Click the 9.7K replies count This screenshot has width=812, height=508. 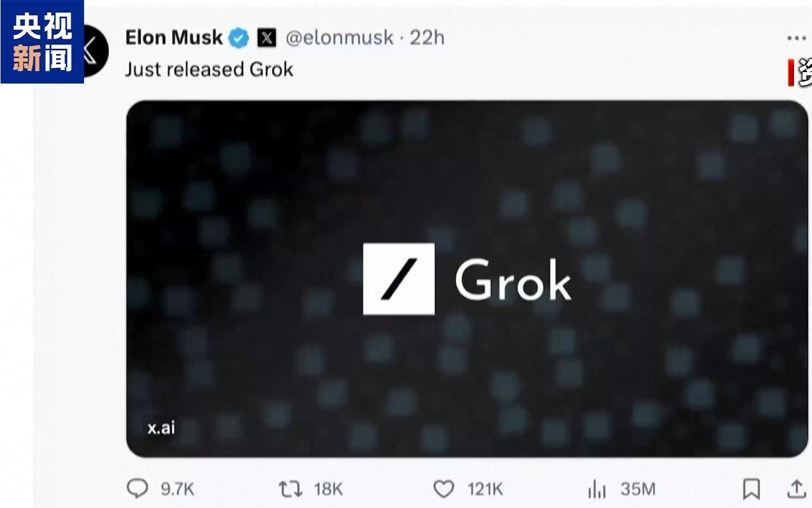tap(177, 489)
